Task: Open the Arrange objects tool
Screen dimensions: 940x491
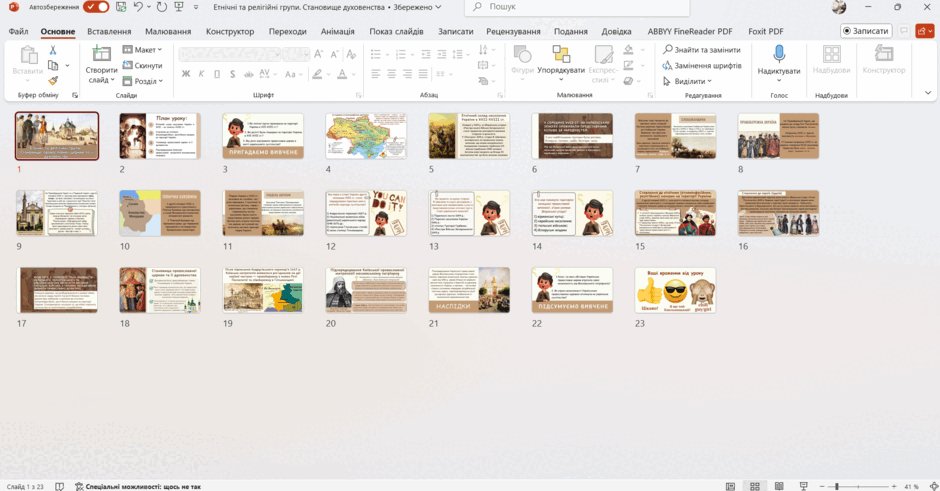Action: (x=561, y=63)
